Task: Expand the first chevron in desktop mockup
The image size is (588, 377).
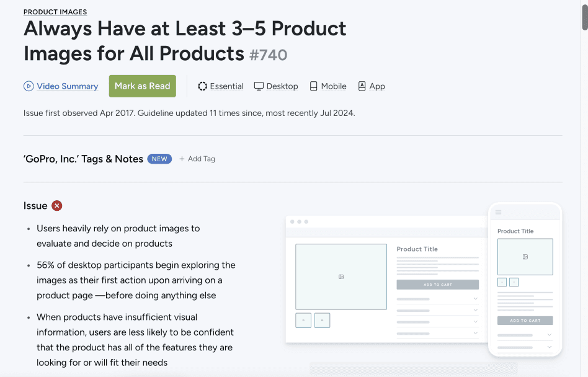Action: 476,299
